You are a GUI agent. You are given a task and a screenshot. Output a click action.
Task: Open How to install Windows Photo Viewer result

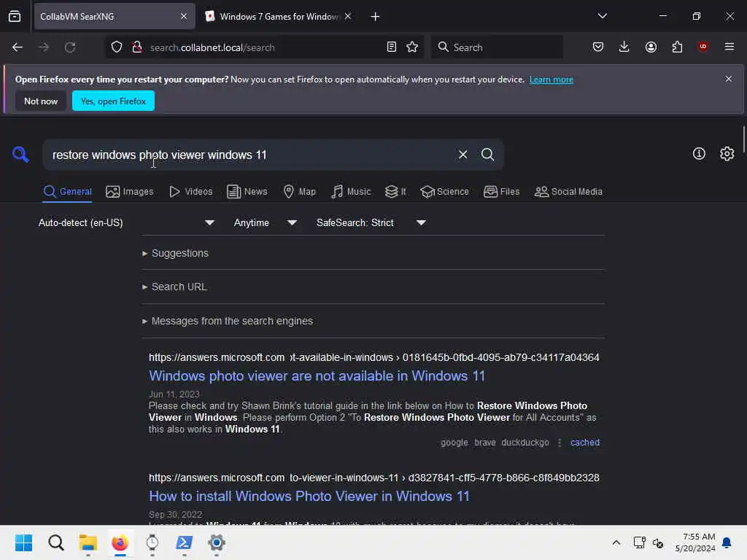(x=309, y=496)
